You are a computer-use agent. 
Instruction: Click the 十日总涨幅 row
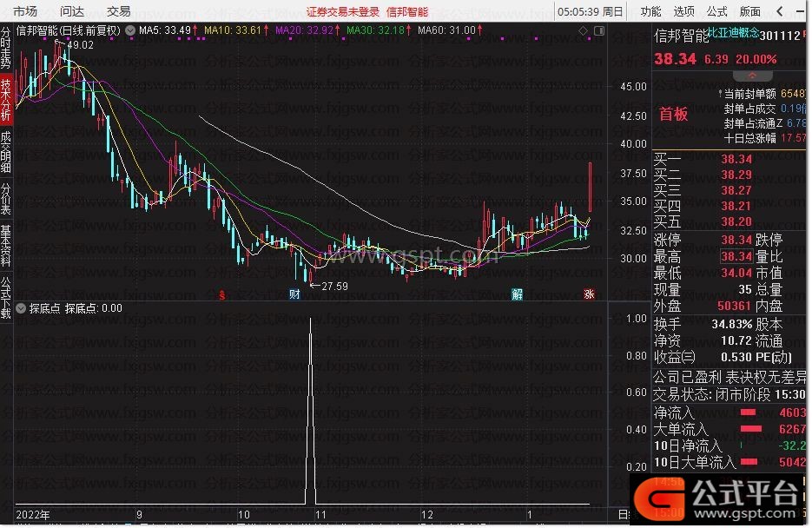pos(764,138)
